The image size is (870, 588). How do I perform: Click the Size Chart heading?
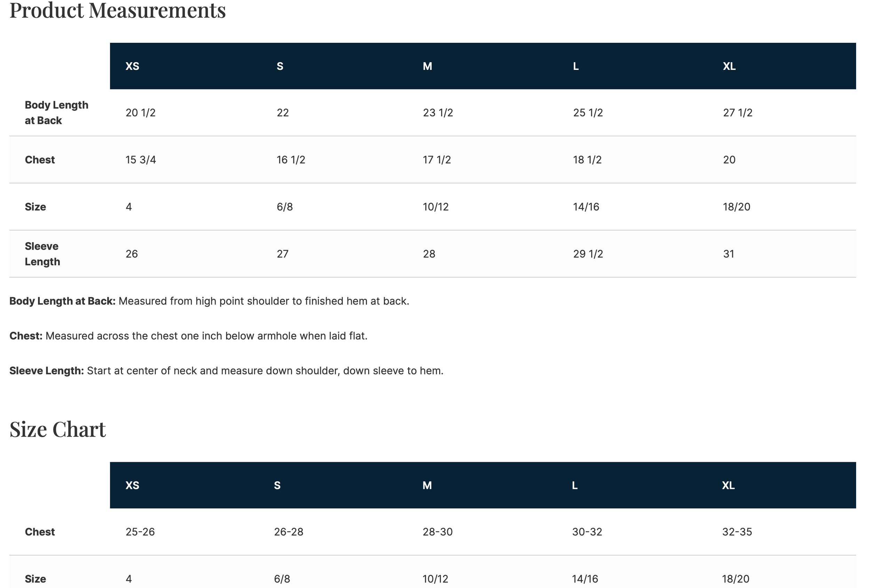click(58, 429)
